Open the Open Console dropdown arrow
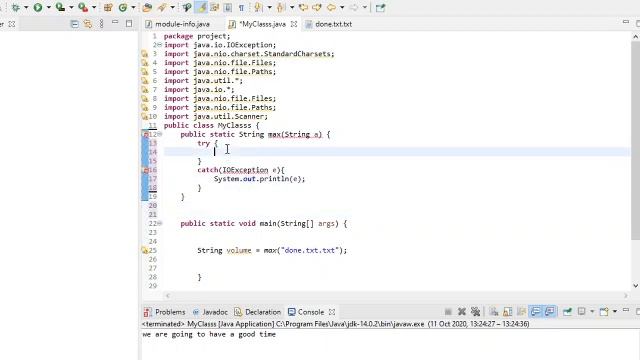640x360 pixels. point(615,312)
